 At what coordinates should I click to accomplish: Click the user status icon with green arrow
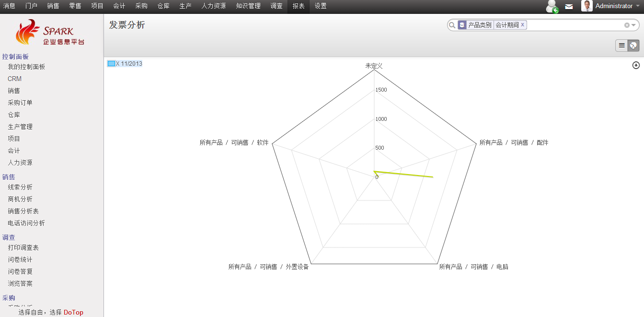(x=552, y=7)
